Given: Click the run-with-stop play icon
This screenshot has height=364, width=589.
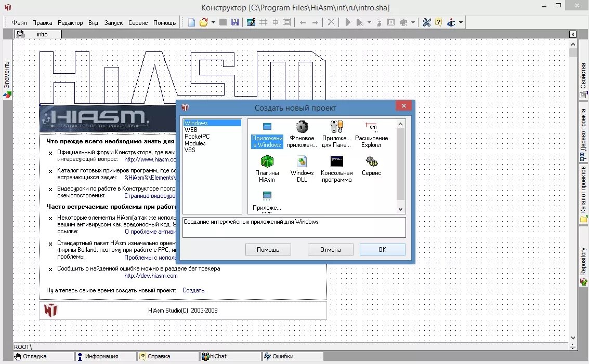Looking at the screenshot, I should coord(360,22).
